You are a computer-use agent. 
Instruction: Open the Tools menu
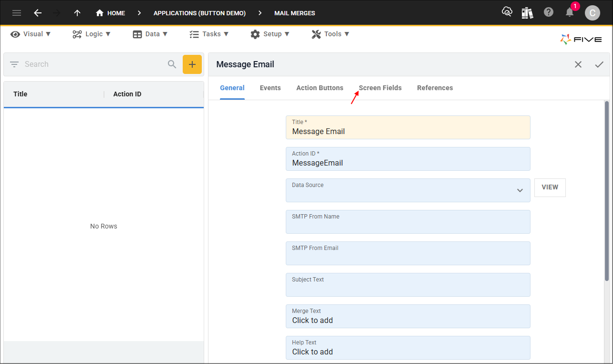331,34
